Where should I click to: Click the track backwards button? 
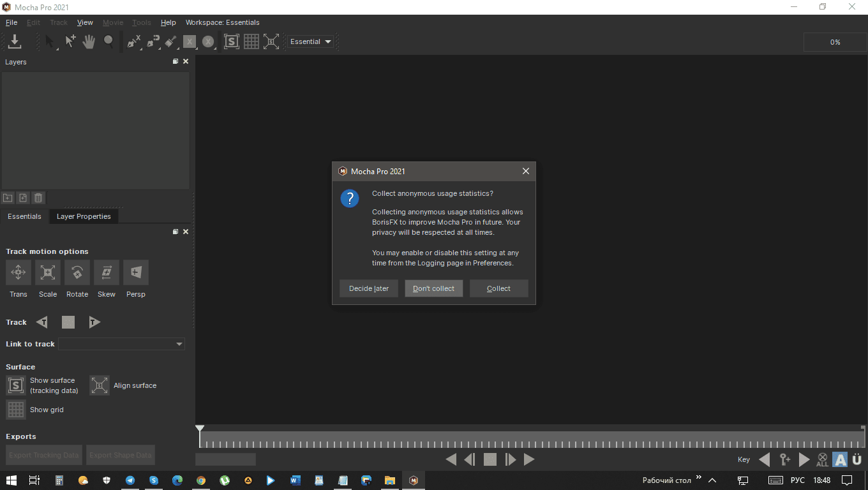[42, 322]
